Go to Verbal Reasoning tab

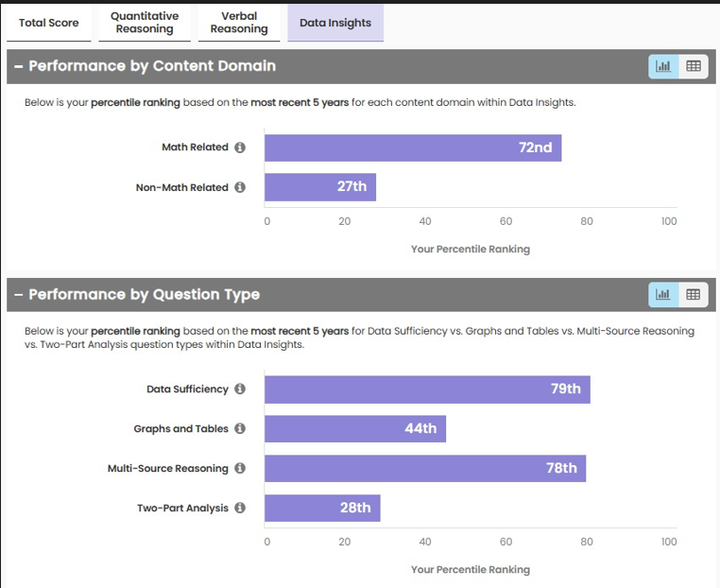tap(239, 23)
